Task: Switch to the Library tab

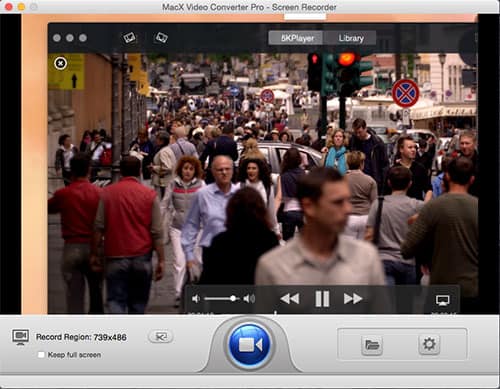Action: pyautogui.click(x=350, y=38)
